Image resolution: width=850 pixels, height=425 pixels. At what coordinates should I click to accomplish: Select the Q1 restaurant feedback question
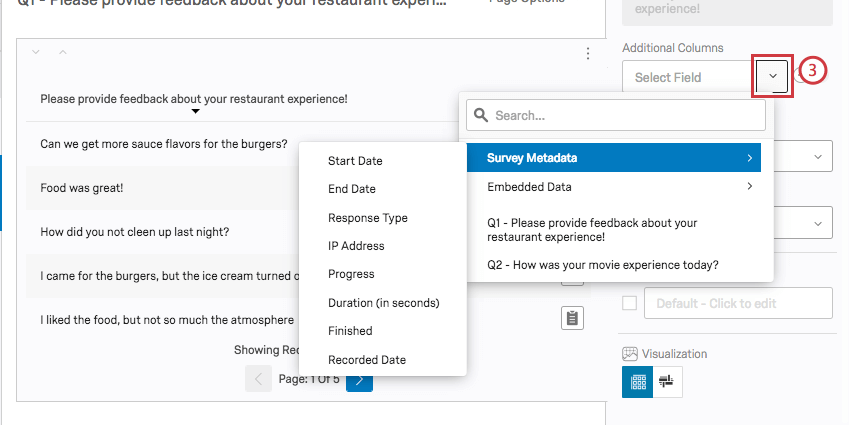tap(592, 230)
